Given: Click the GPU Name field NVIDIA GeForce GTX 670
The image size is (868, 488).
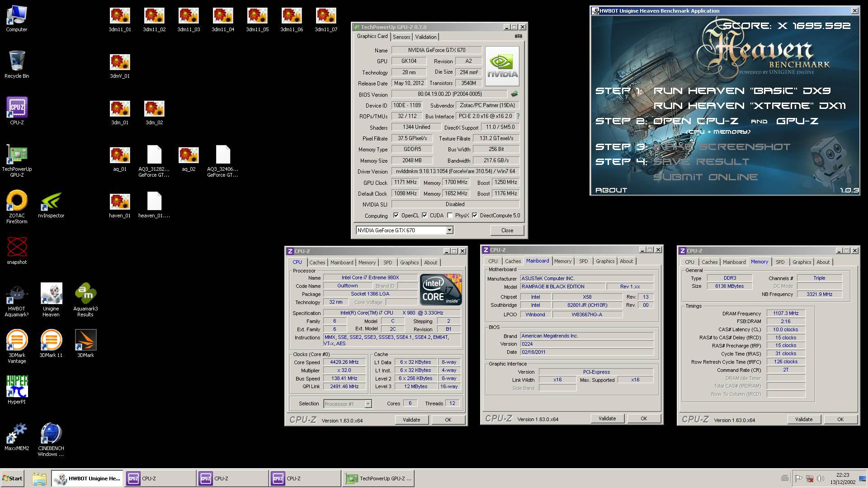Looking at the screenshot, I should 437,50.
